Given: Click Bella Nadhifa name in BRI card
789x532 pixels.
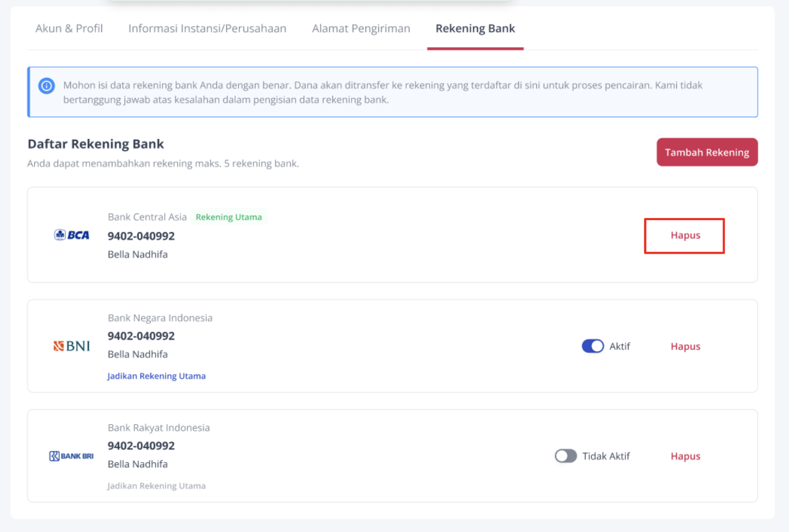Looking at the screenshot, I should pyautogui.click(x=137, y=464).
